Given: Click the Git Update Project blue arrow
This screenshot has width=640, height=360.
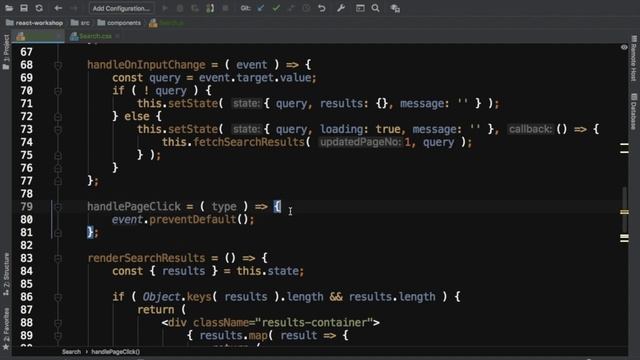Looking at the screenshot, I should 261,8.
